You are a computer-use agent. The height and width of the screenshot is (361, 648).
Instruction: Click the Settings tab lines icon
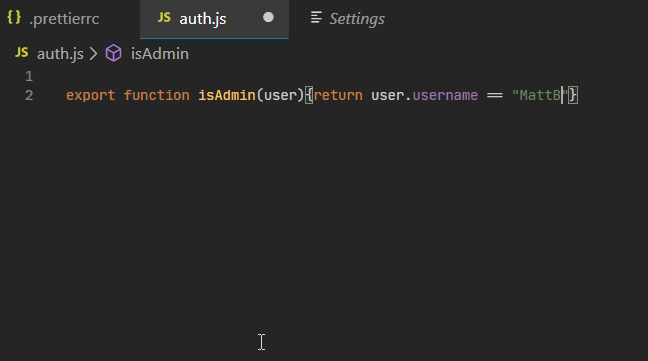click(x=316, y=17)
